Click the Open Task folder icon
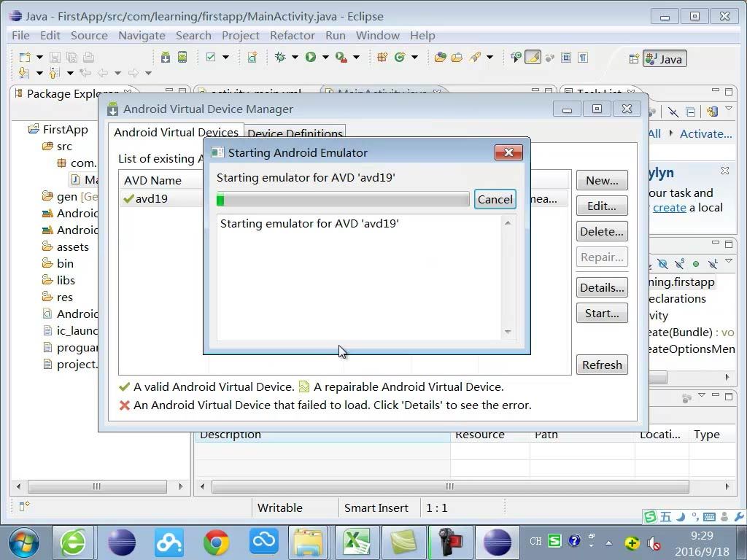 [457, 58]
